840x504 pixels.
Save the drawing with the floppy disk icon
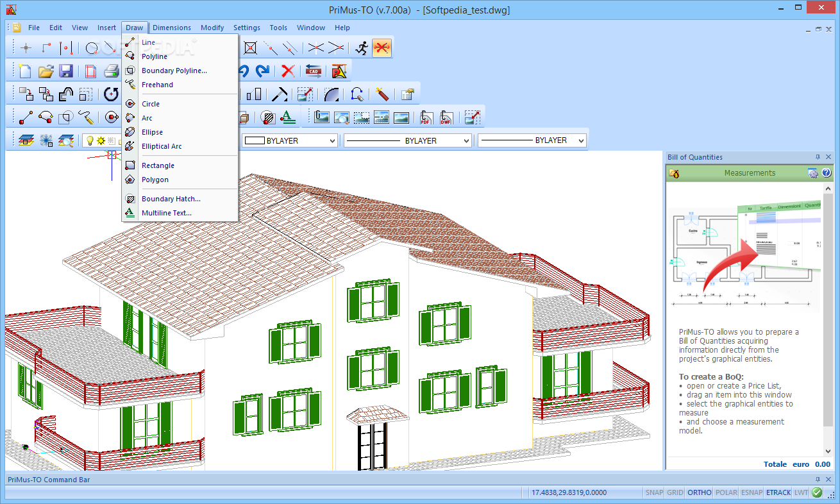(66, 71)
